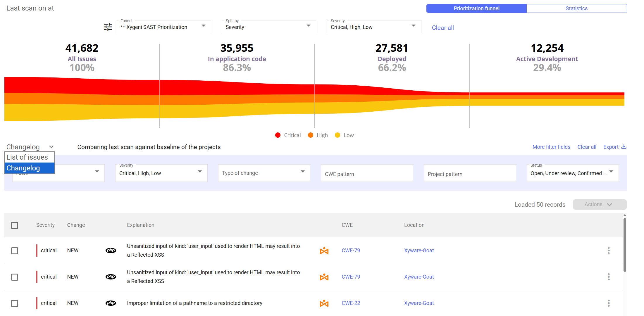Open three-dot menu for second issue row
The image size is (644, 316).
609,277
